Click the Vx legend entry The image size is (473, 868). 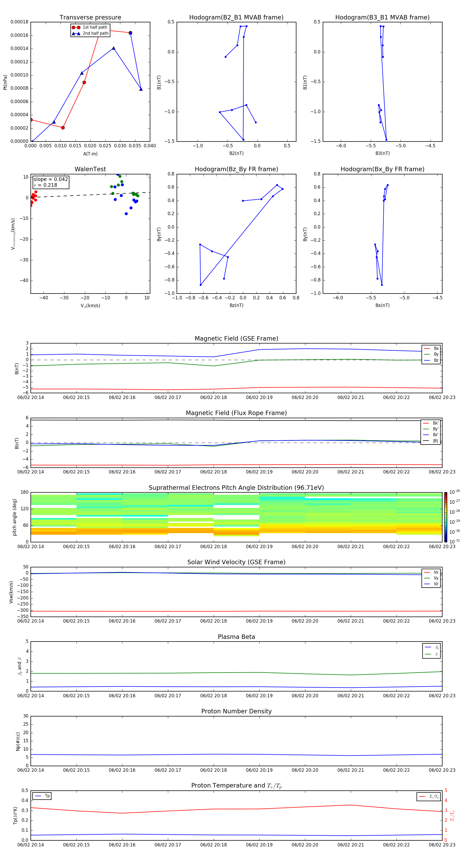click(x=431, y=572)
